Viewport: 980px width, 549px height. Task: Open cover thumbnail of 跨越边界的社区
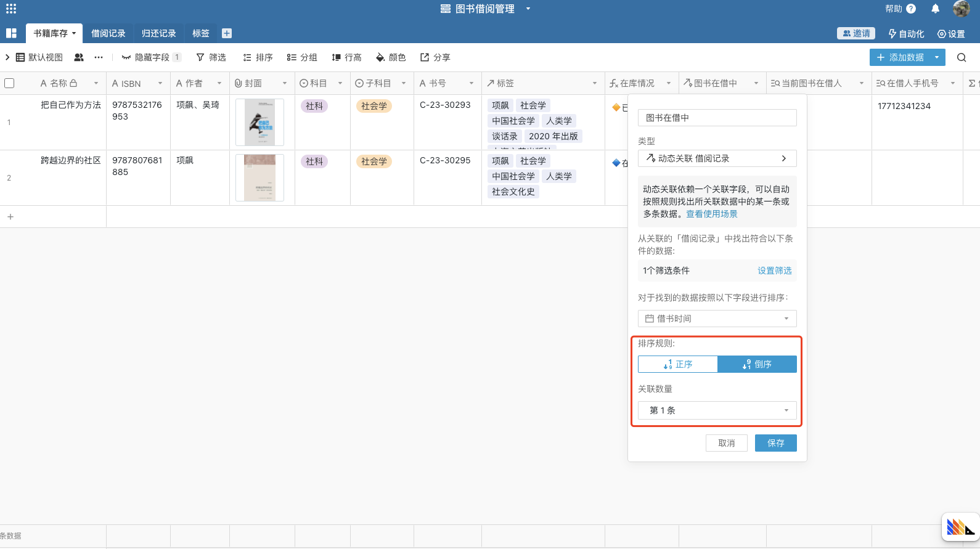259,177
